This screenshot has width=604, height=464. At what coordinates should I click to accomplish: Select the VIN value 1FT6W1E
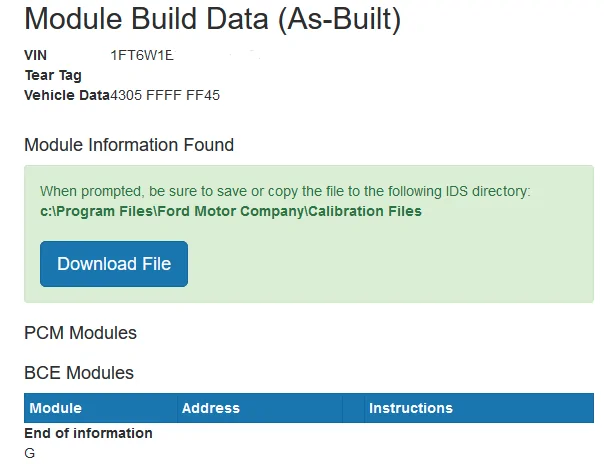(x=142, y=55)
